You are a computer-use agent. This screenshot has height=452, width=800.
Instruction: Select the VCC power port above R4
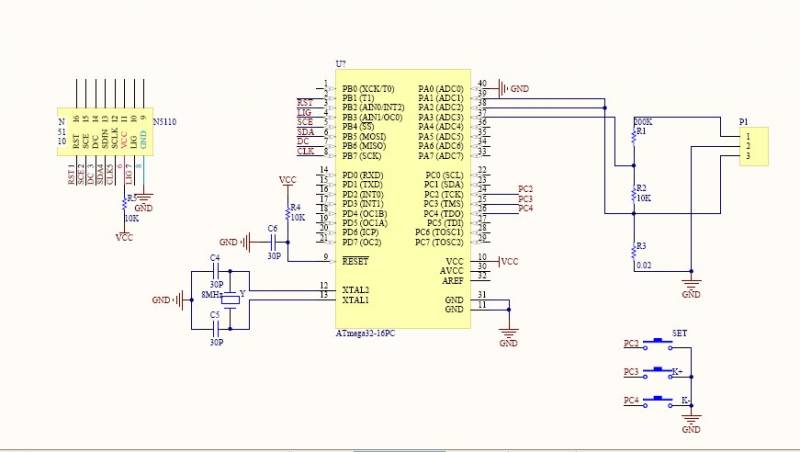click(288, 181)
